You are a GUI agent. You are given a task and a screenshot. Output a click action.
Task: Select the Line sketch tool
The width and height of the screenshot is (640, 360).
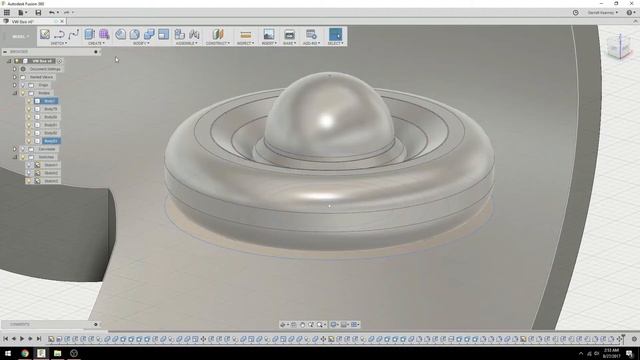[x=59, y=35]
